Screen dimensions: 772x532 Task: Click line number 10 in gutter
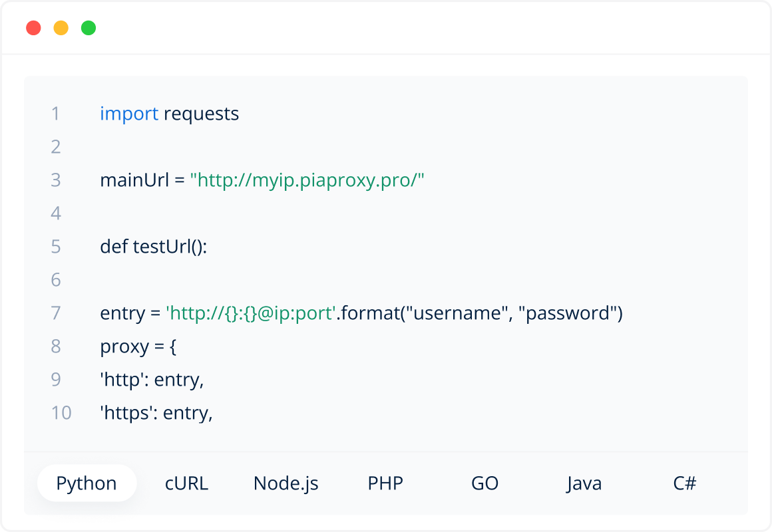(61, 413)
